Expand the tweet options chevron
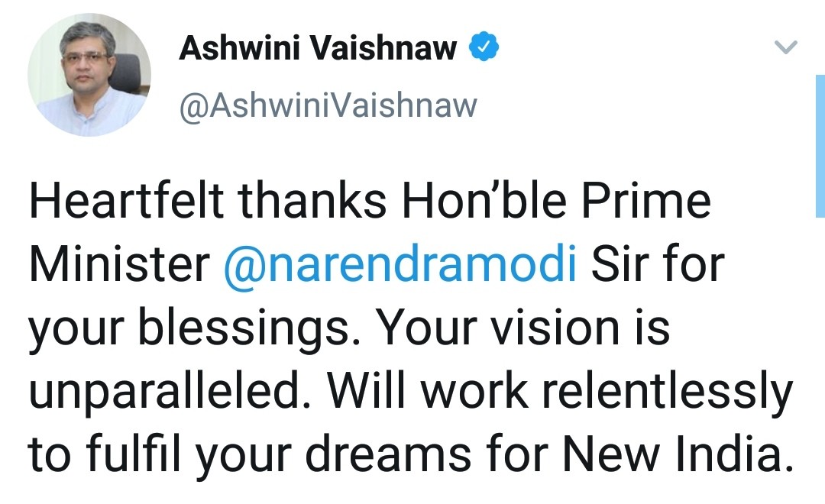The image size is (825, 504). pos(786,49)
